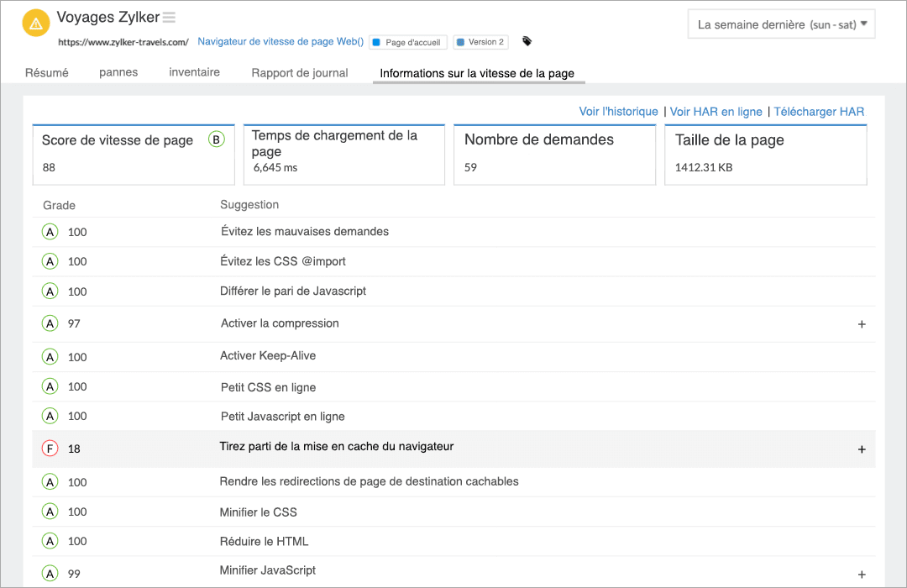Image resolution: width=907 pixels, height=588 pixels.
Task: Click the A grade icon for Évitez les mauvaises demandes
Action: tap(50, 232)
